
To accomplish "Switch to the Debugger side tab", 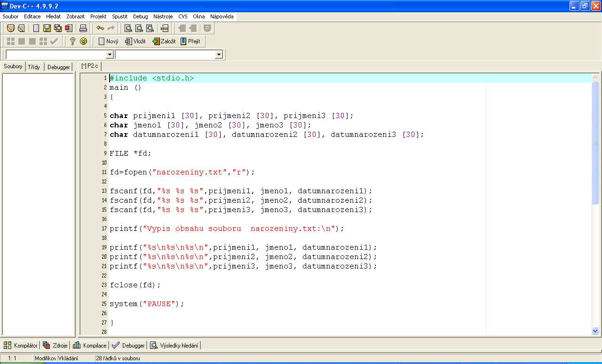I will click(59, 67).
